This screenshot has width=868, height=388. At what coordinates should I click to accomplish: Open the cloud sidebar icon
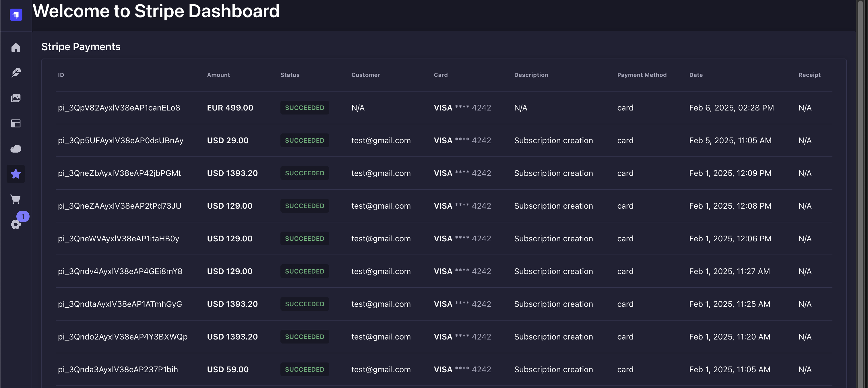tap(16, 149)
